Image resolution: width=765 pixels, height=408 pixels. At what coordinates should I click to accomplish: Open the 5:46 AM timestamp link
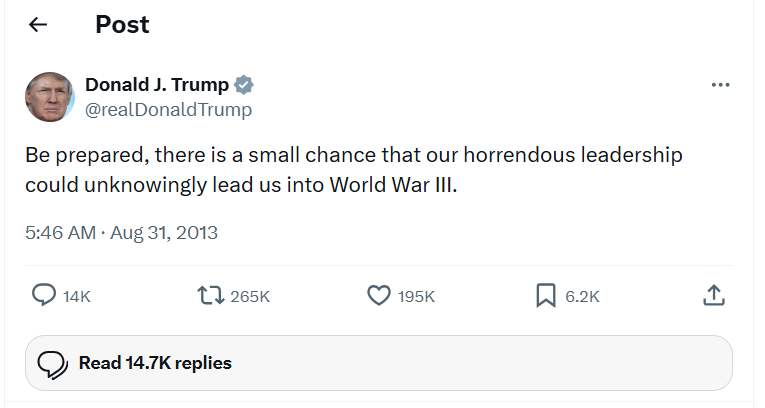(x=59, y=233)
